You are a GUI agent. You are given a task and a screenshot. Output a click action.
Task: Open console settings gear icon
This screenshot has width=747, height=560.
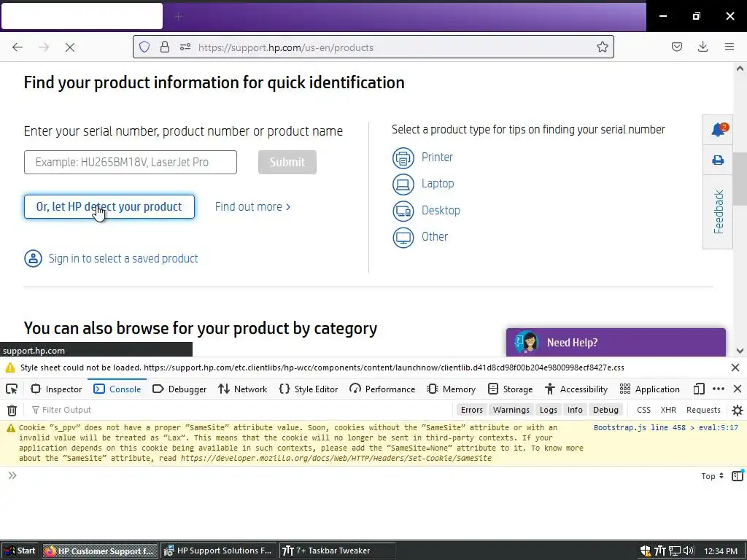(x=737, y=410)
